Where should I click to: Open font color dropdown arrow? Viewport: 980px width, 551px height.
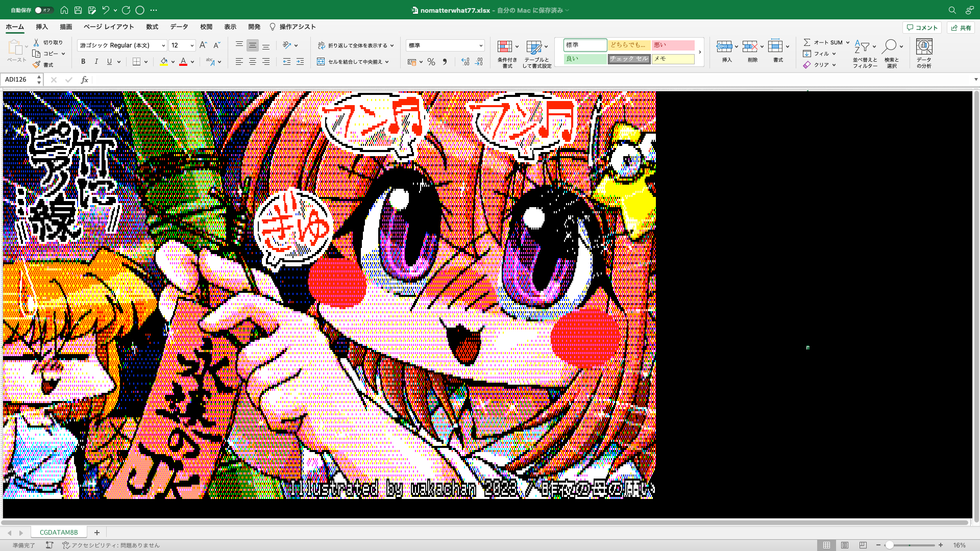tap(192, 62)
